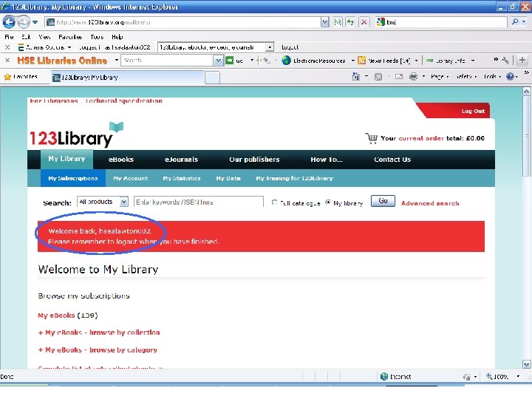Viewport: 532px width, 399px height.
Task: Open the HSE Libraries Online dropdown arrow
Action: click(117, 60)
